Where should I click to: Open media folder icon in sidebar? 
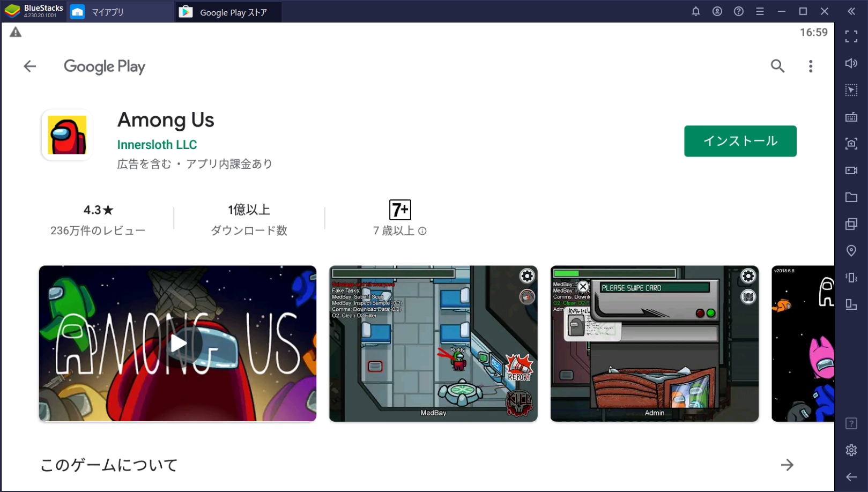point(851,197)
